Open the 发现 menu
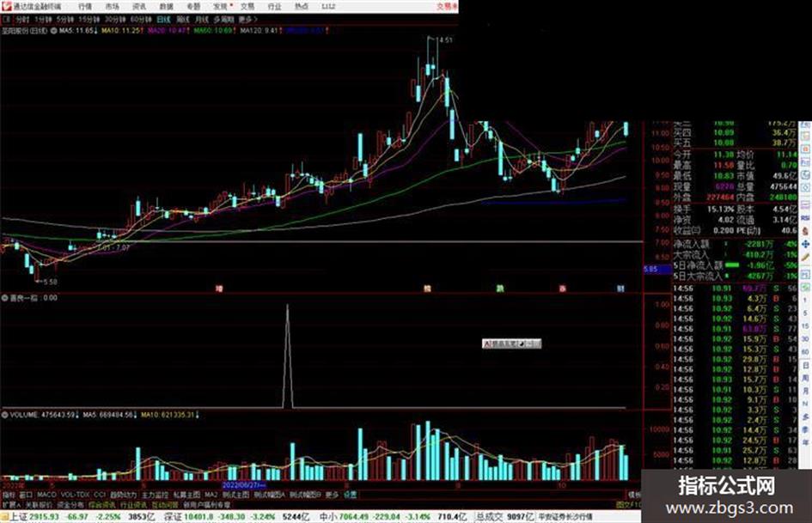The width and height of the screenshot is (812, 523). [221, 6]
